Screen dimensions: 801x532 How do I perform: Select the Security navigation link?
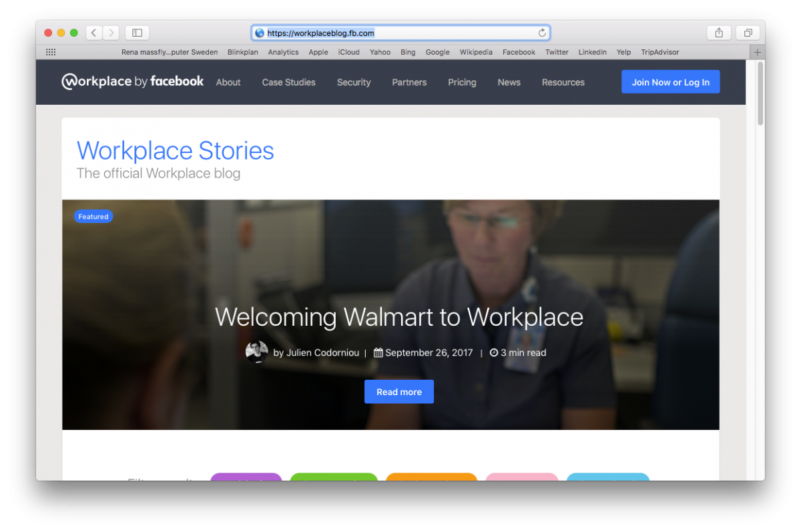354,82
